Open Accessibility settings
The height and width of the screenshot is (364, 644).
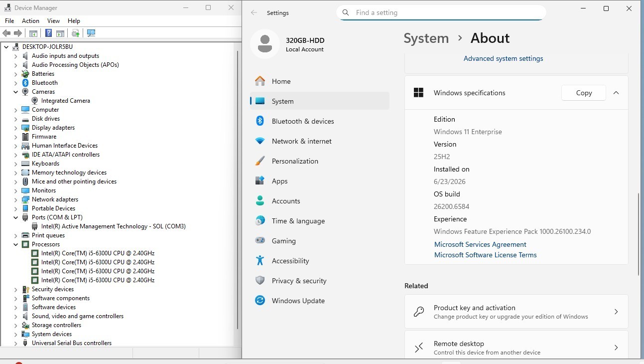coord(320,261)
